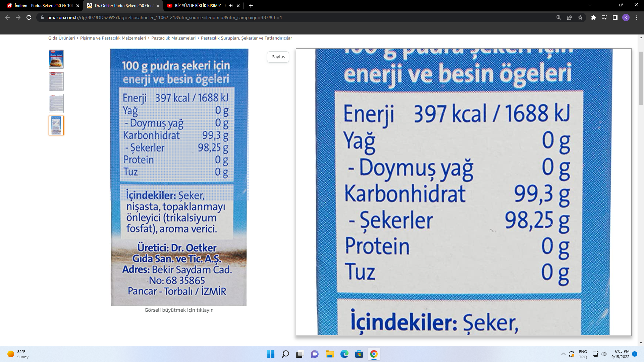Viewport: 644px width, 362px height.
Task: Switch to the İndirim Pudra Şekeri tab
Action: (44, 6)
